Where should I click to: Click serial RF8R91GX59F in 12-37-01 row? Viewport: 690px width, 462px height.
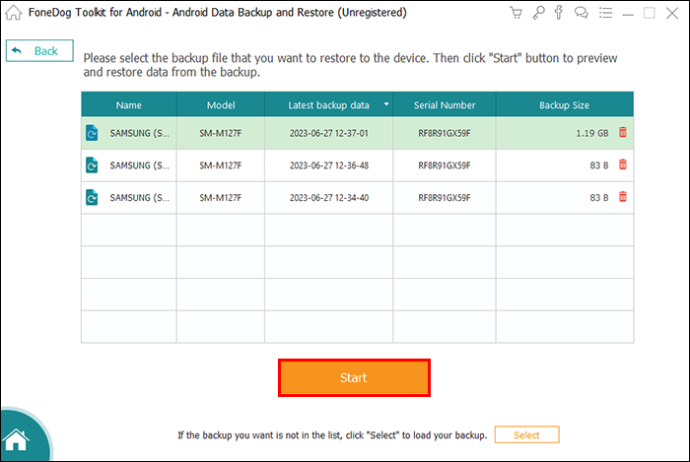coord(444,133)
